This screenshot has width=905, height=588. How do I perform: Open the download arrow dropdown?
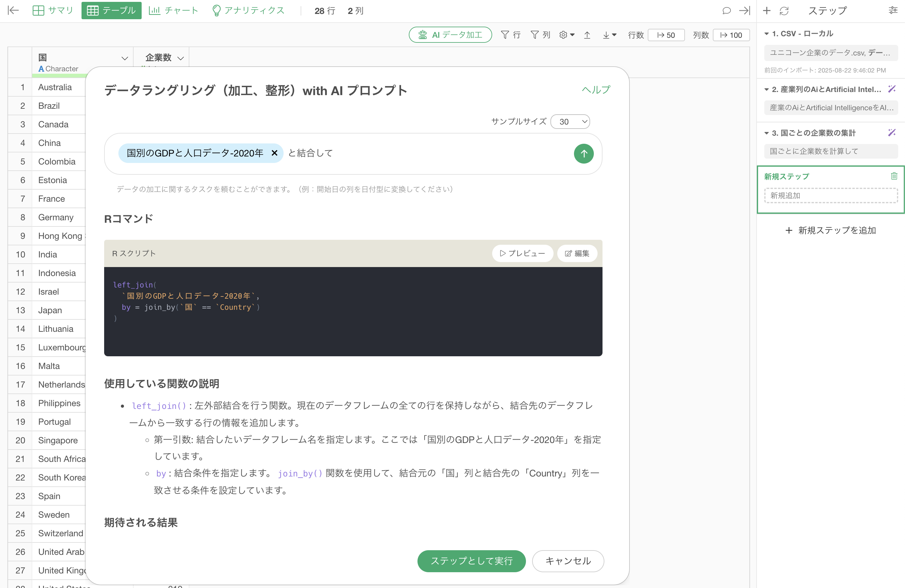pos(609,35)
